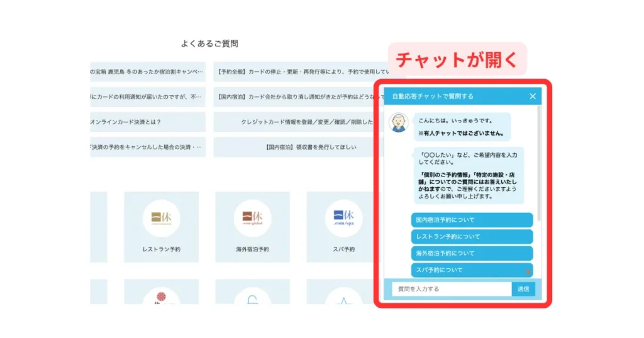Image resolution: width=644 pixels, height=338 pixels.
Task: Click the red flower icon tile
Action: coord(161,294)
